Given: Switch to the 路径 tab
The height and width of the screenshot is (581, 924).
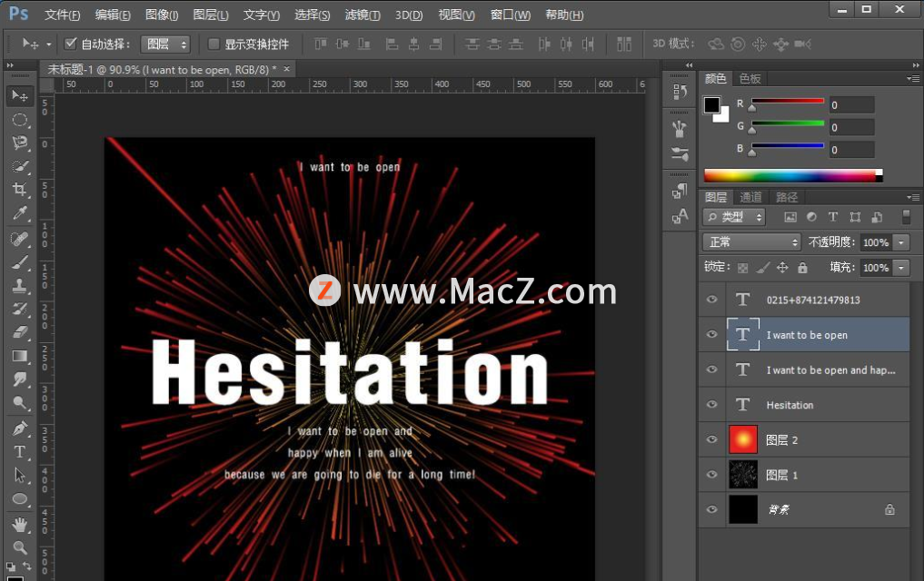Looking at the screenshot, I should coord(787,197).
